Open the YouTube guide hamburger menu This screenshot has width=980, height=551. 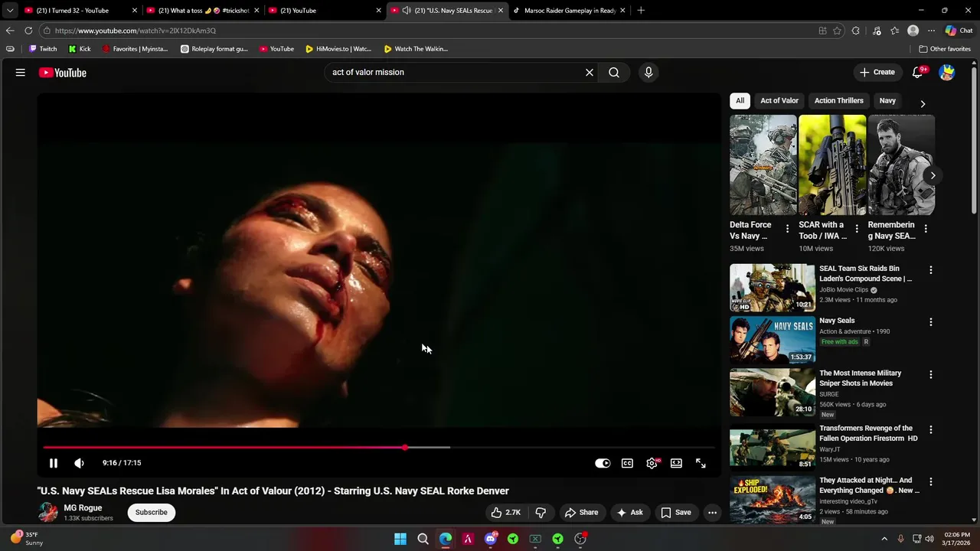pyautogui.click(x=21, y=73)
